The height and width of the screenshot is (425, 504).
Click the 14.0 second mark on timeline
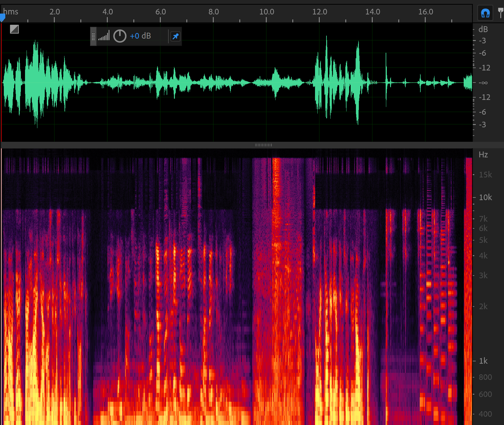tap(372, 12)
